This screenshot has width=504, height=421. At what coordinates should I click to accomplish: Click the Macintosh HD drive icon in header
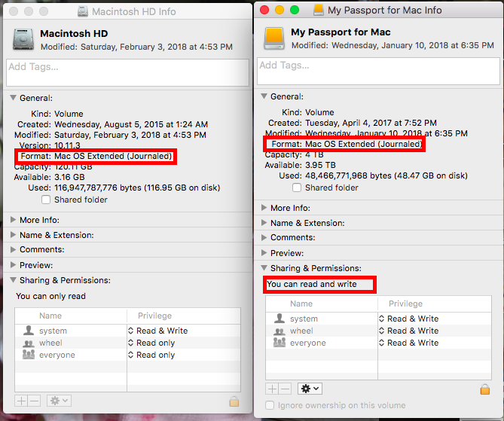23,39
